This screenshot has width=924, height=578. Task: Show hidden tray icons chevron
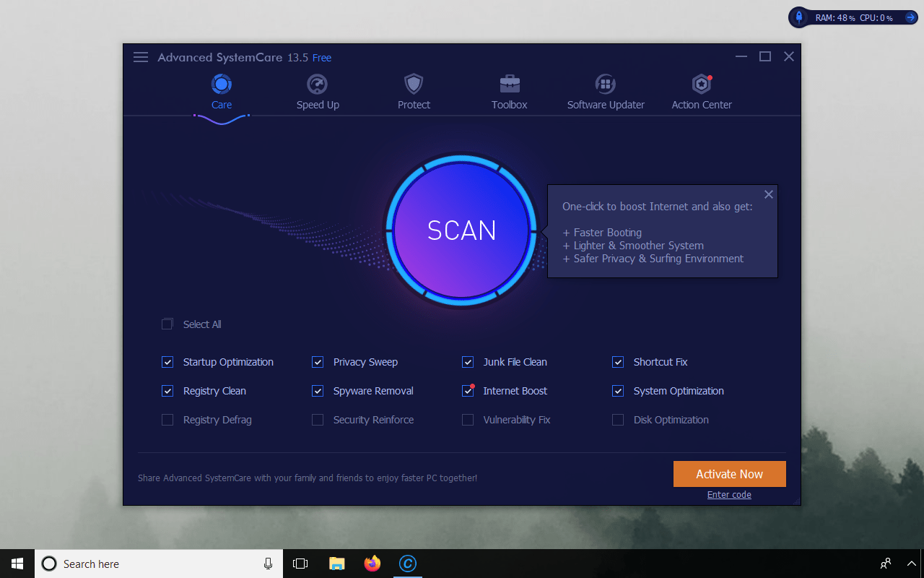point(912,564)
